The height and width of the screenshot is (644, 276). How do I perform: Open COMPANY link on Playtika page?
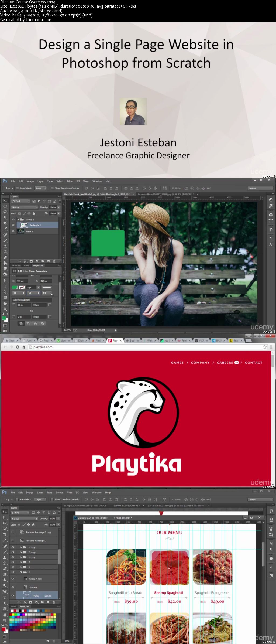tap(200, 363)
